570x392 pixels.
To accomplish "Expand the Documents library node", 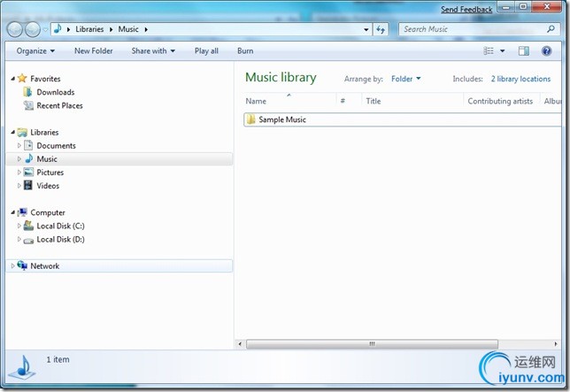I will coord(19,146).
